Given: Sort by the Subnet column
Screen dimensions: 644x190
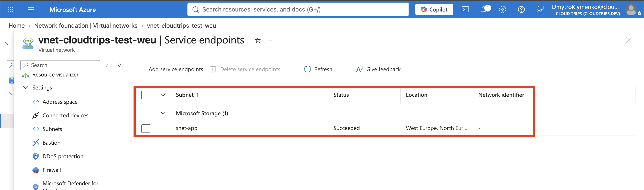Looking at the screenshot, I should (x=187, y=95).
